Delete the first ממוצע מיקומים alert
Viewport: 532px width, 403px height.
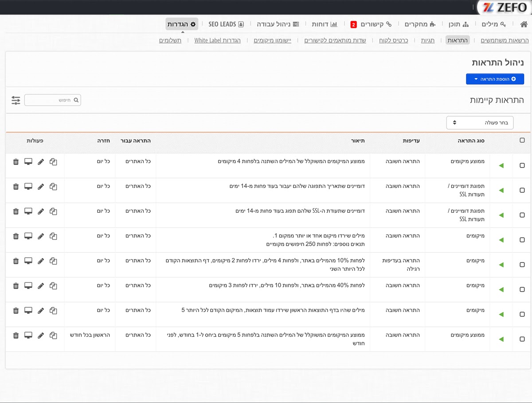point(16,162)
